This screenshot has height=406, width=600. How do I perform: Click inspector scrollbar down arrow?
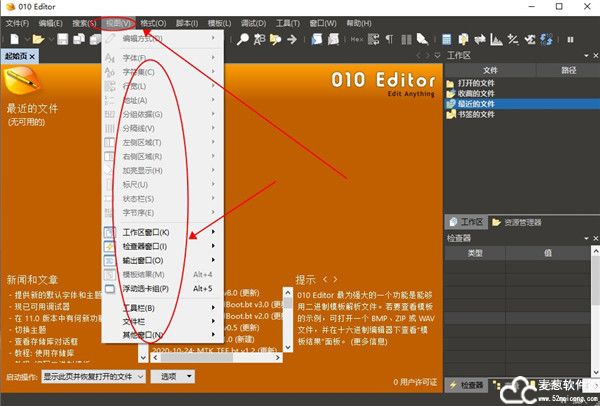(596, 372)
